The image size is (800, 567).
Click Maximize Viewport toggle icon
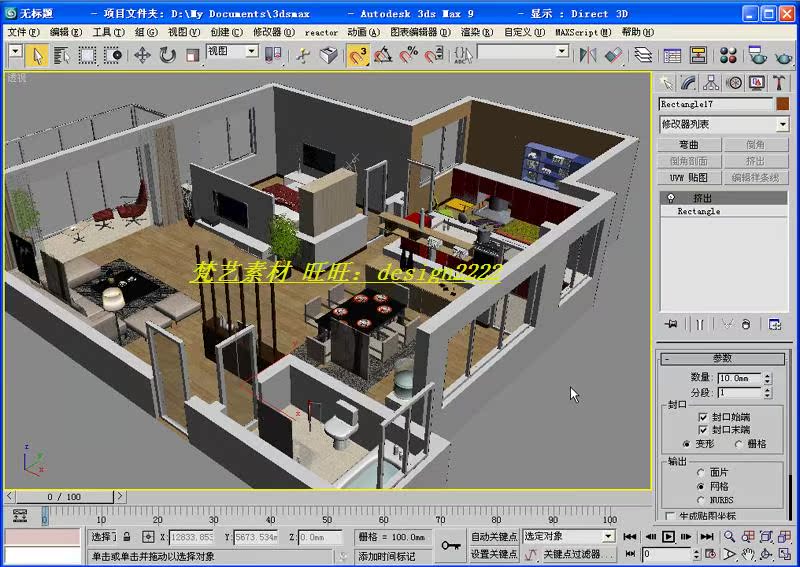pos(785,554)
